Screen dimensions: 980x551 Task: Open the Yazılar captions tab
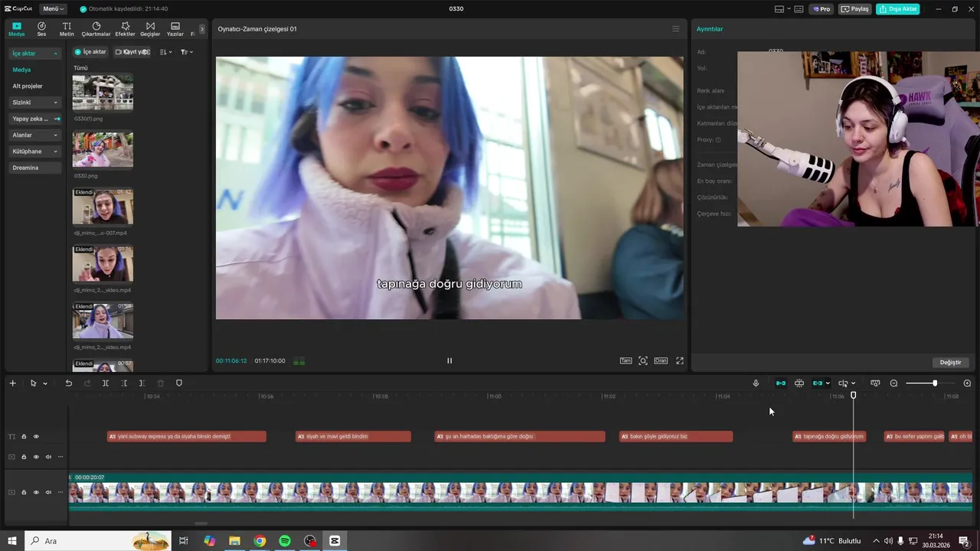point(175,29)
